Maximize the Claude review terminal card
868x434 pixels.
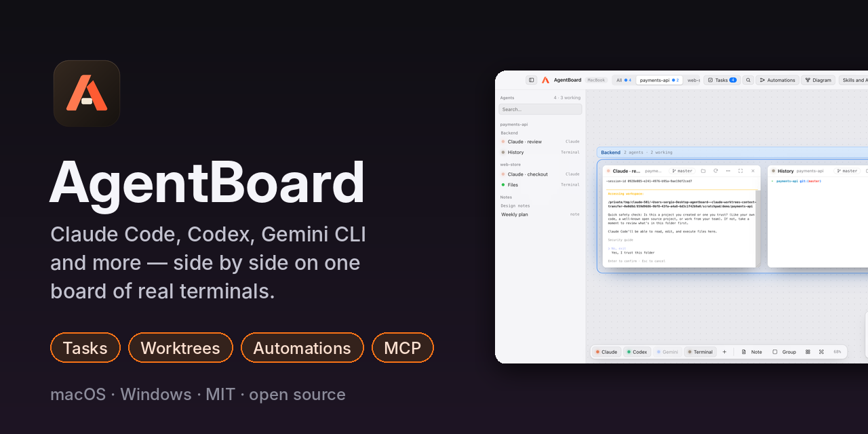[741, 171]
